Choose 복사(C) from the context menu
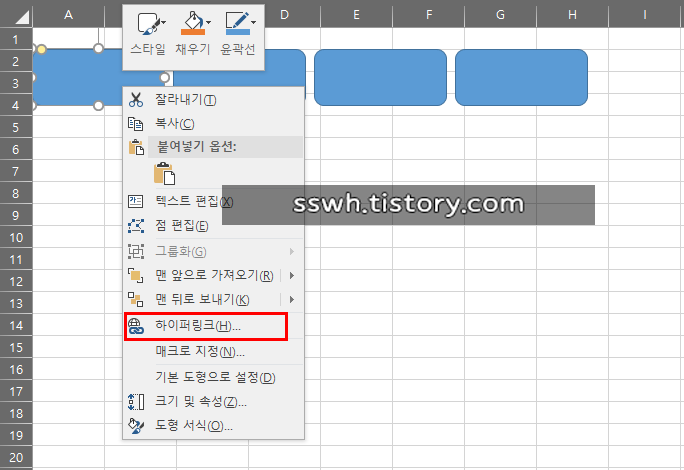Image resolution: width=684 pixels, height=470 pixels. (x=213, y=124)
